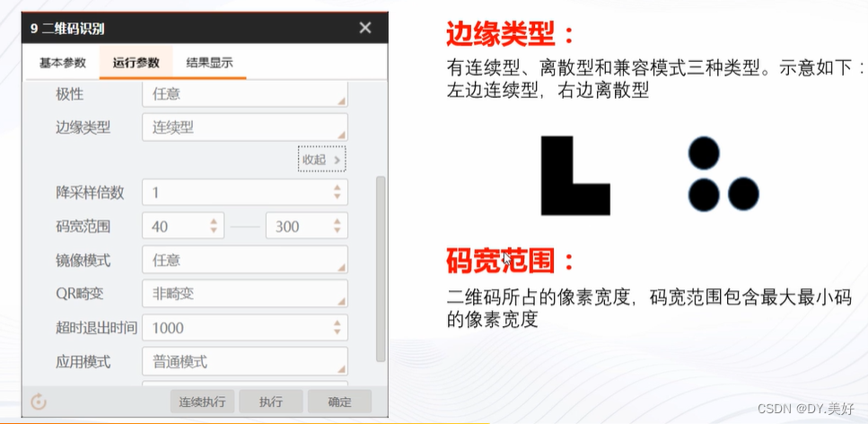The height and width of the screenshot is (424, 868).
Task: Click the reset circular arrow icon
Action: pos(39,402)
